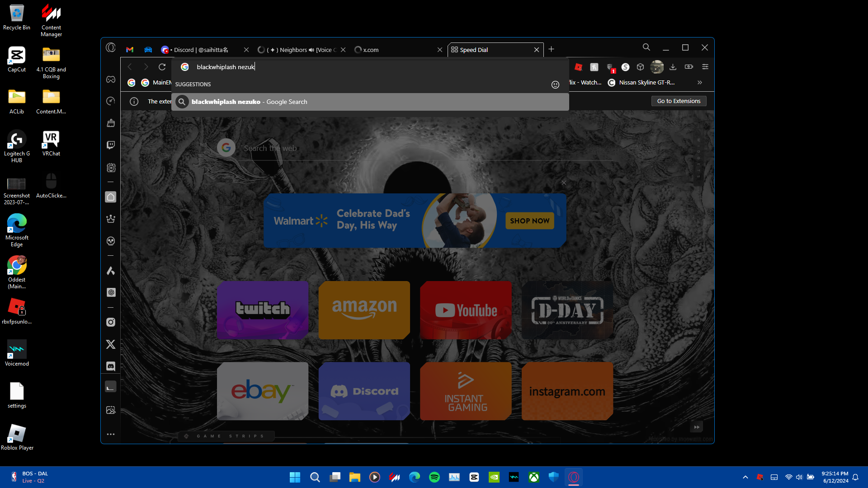This screenshot has height=488, width=868.
Task: Open the GX Corner gamepad icon
Action: 111,80
